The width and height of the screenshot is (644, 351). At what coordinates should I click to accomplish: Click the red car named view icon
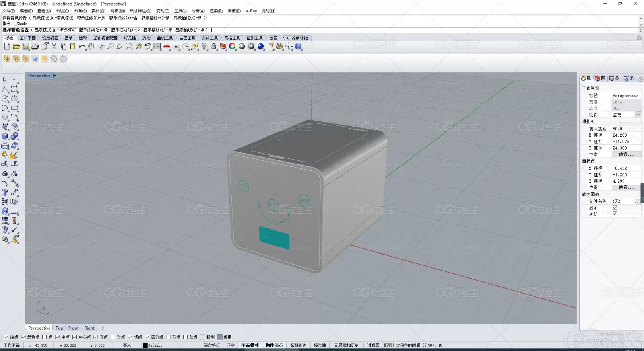point(167,47)
